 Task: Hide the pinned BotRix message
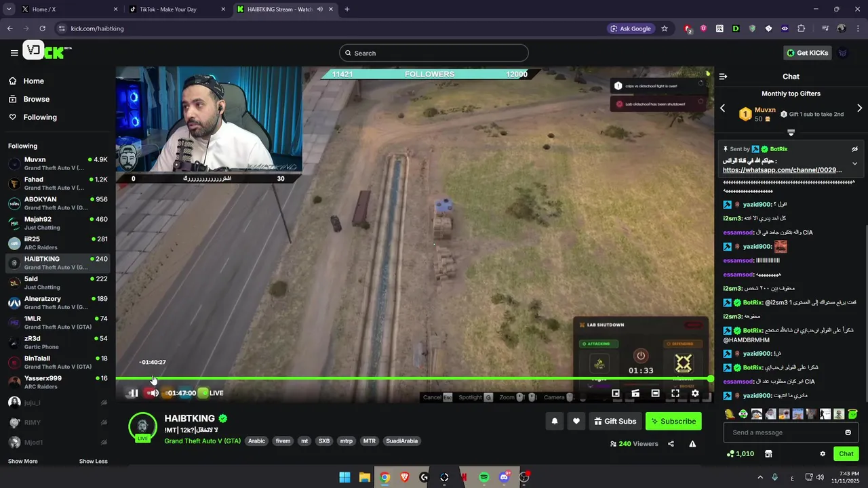[x=854, y=149]
